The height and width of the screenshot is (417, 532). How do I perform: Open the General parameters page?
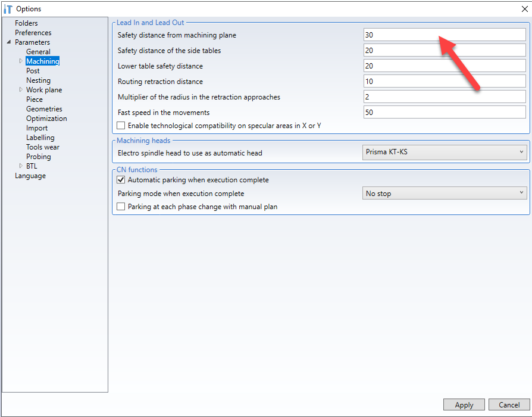(x=38, y=52)
